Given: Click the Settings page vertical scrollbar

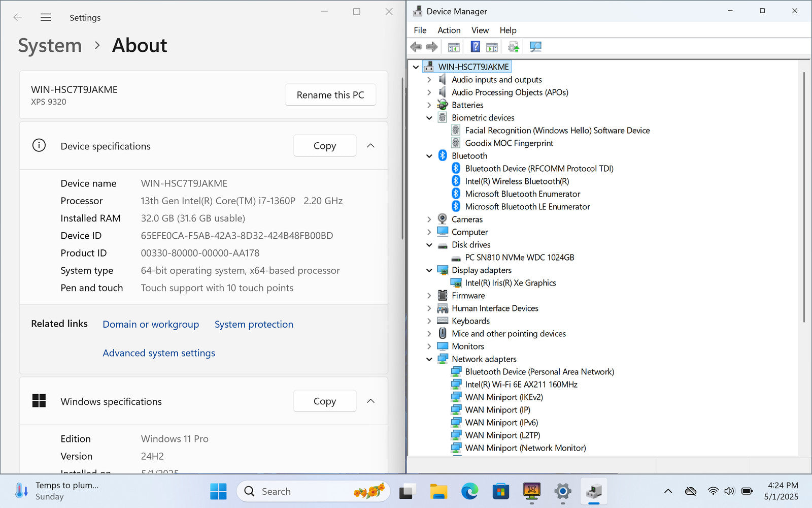Looking at the screenshot, I should (x=403, y=158).
